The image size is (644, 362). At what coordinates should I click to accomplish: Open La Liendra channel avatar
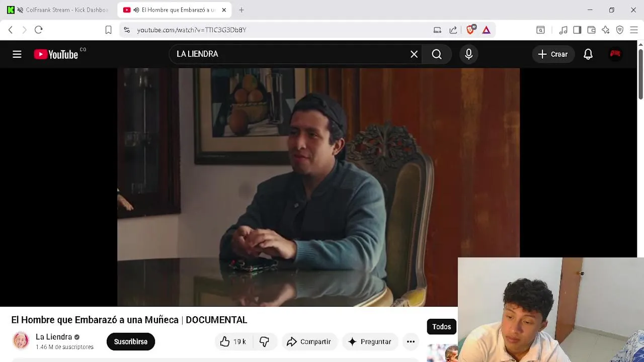pyautogui.click(x=21, y=341)
